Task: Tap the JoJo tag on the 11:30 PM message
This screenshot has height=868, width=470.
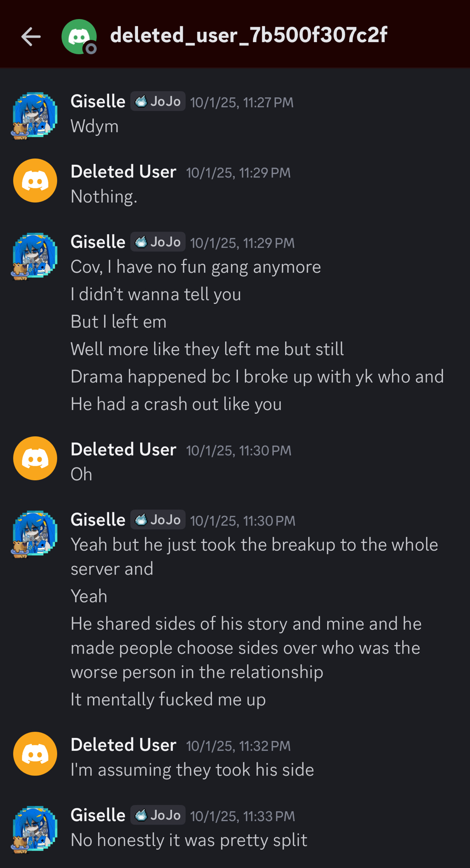Action: coord(158,520)
